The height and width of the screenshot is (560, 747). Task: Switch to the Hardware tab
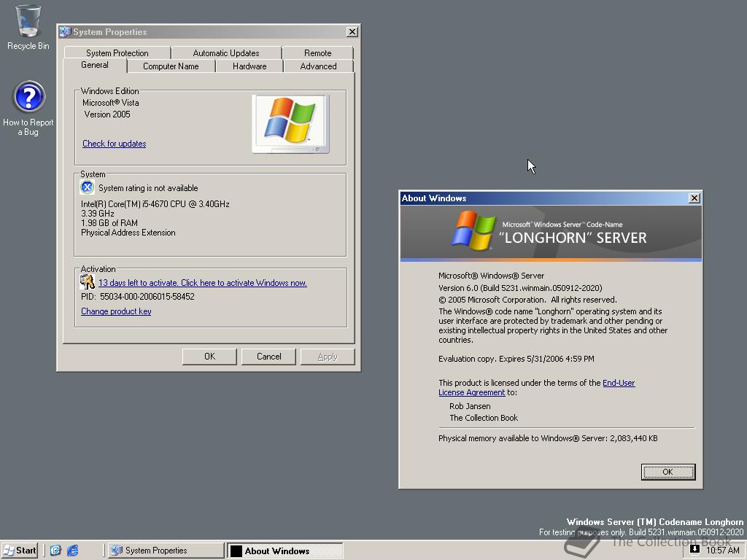tap(249, 66)
